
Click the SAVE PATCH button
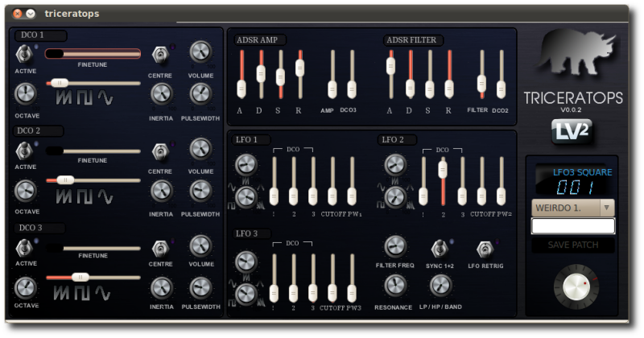click(x=573, y=245)
